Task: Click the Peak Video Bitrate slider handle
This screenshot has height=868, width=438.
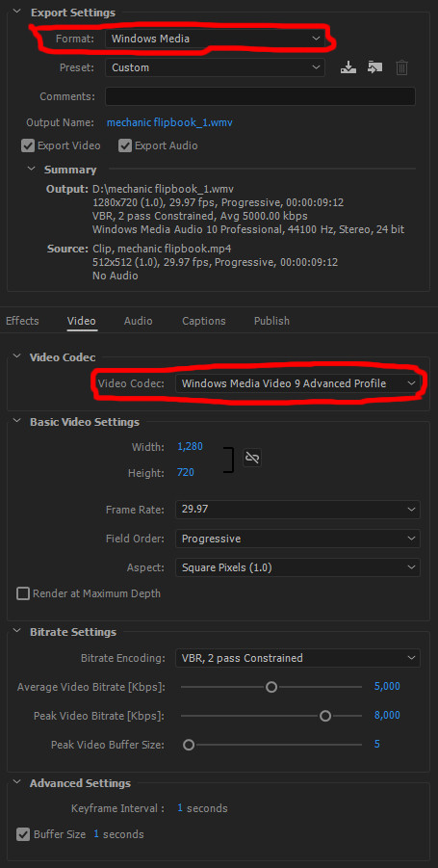Action: click(325, 716)
